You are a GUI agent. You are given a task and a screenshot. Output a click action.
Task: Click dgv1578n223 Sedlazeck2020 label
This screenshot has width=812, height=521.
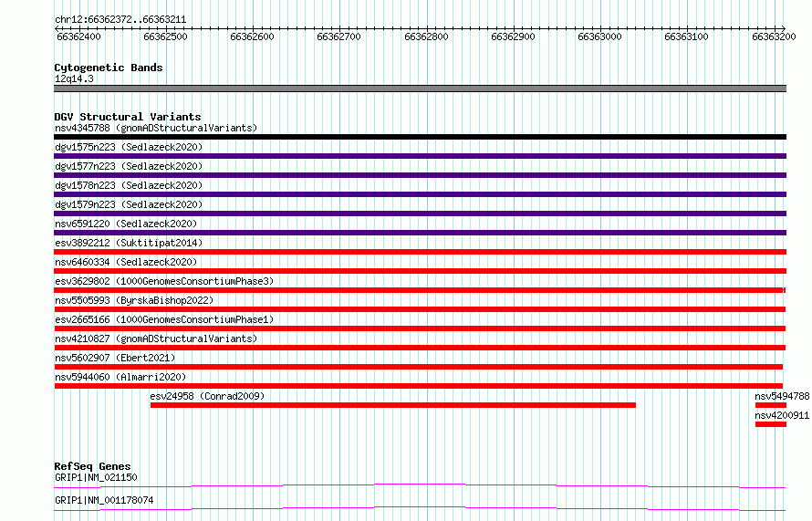click(x=129, y=185)
